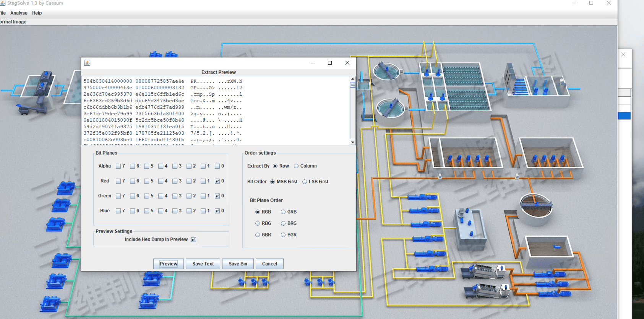The image size is (644, 319).
Task: Close the StegSolve main window
Action: click(x=609, y=3)
